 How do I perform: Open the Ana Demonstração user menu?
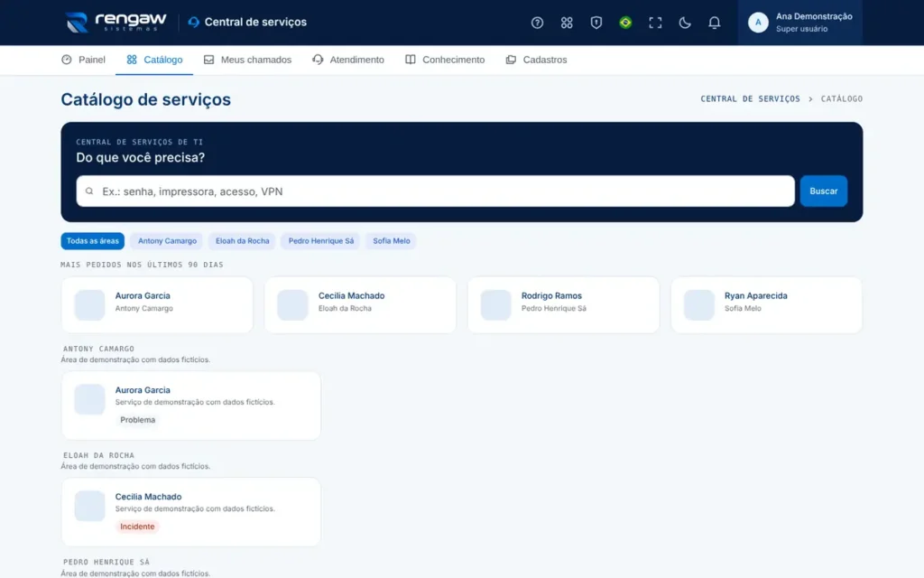[799, 23]
